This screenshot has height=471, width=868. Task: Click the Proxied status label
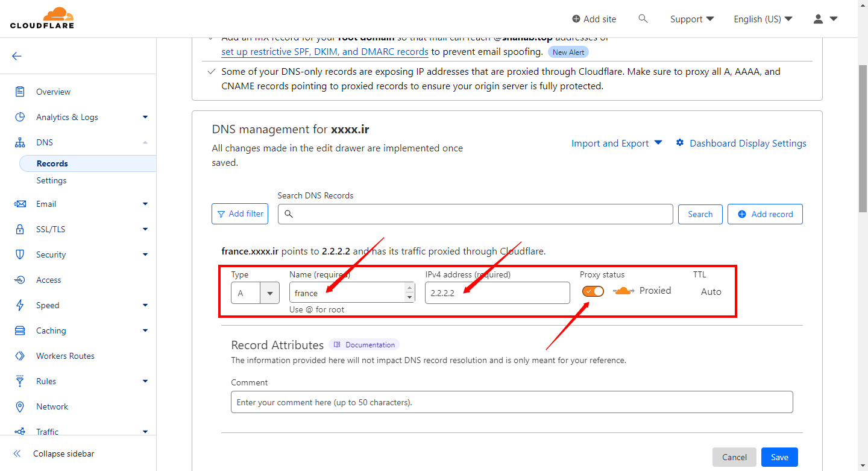point(655,291)
